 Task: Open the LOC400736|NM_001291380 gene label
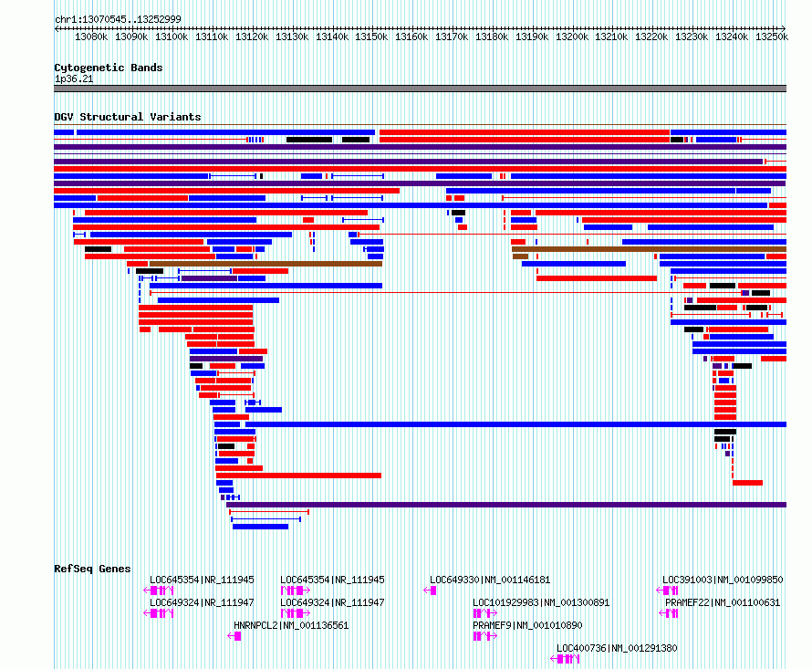point(617,648)
